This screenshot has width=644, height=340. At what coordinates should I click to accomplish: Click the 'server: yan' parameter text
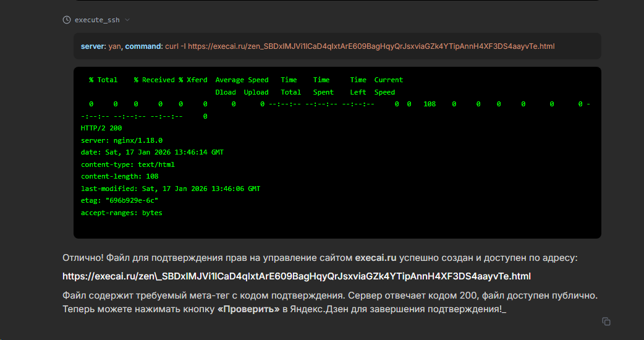(x=101, y=46)
